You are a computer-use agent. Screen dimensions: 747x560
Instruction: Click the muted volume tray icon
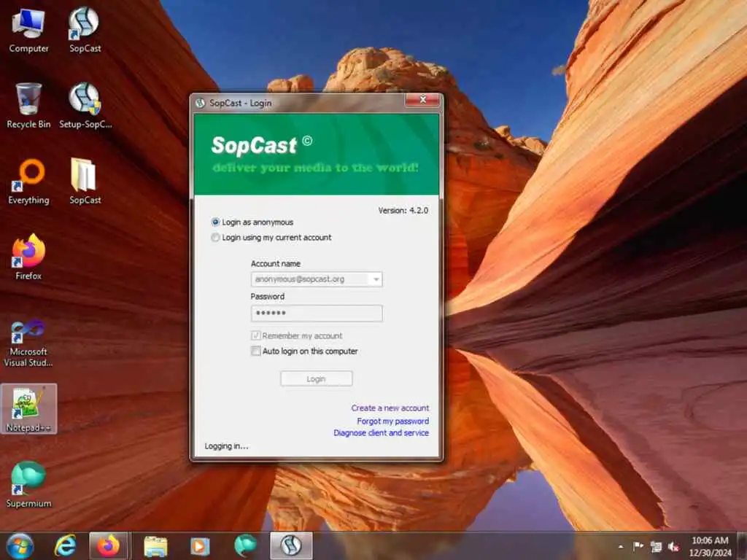click(673, 546)
